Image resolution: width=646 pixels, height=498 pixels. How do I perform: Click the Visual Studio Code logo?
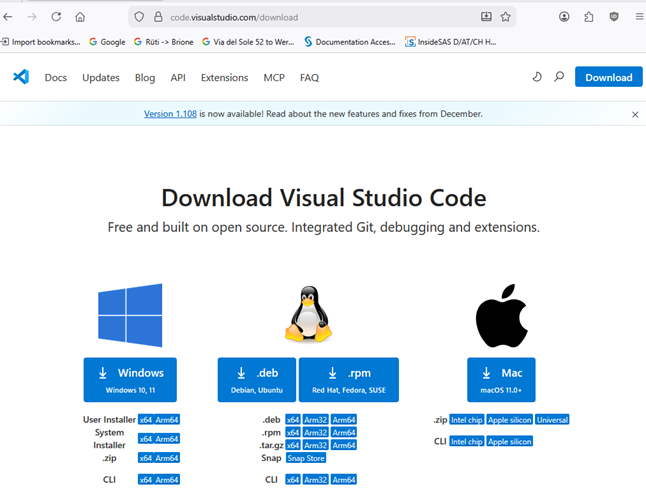point(21,77)
